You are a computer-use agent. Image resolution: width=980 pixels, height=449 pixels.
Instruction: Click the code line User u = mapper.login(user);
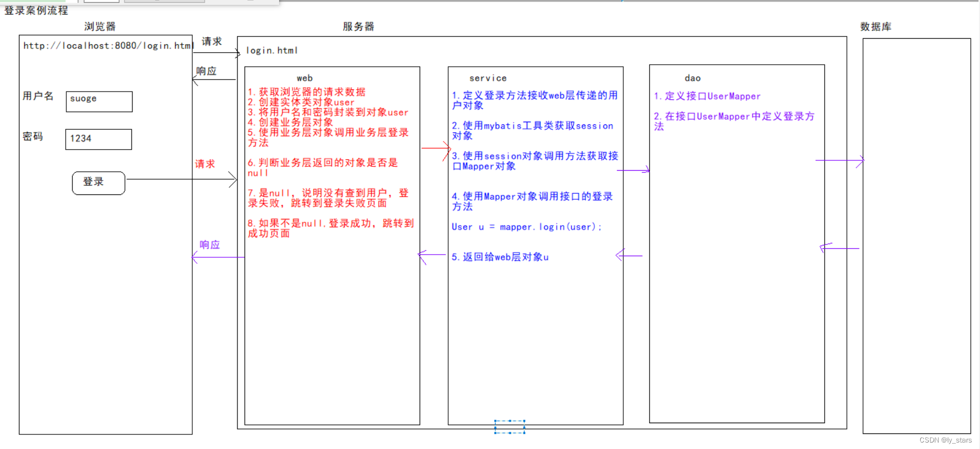[x=527, y=227]
